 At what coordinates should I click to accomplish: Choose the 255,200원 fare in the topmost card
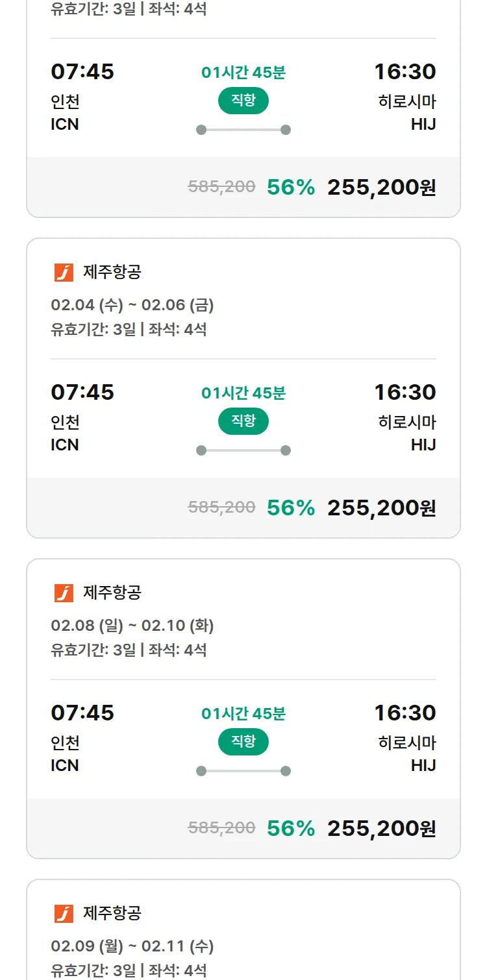[x=381, y=187]
